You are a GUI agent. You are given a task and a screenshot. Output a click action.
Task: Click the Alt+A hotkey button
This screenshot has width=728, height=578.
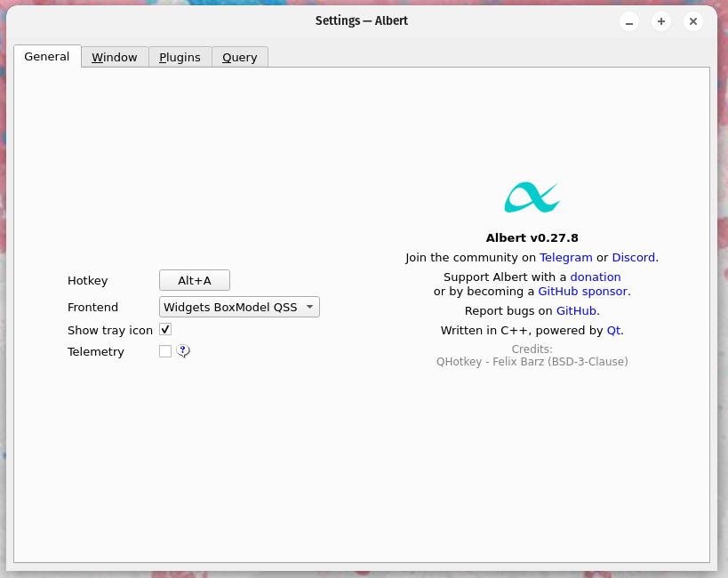tap(194, 279)
